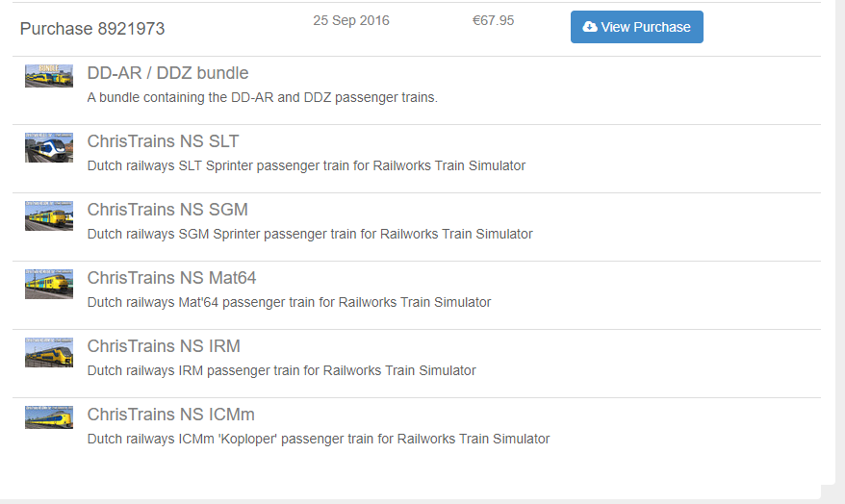845x504 pixels.
Task: Select the ChrisTrains NS Mat64 title
Action: click(171, 278)
